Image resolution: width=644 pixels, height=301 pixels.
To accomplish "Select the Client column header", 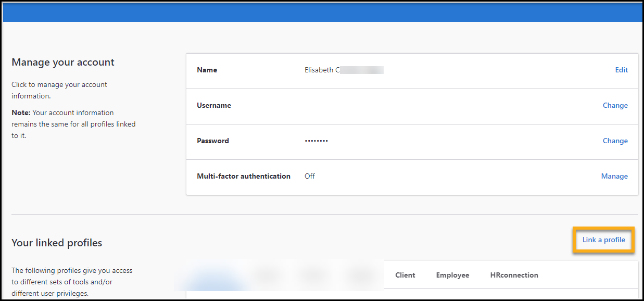I will click(x=405, y=275).
